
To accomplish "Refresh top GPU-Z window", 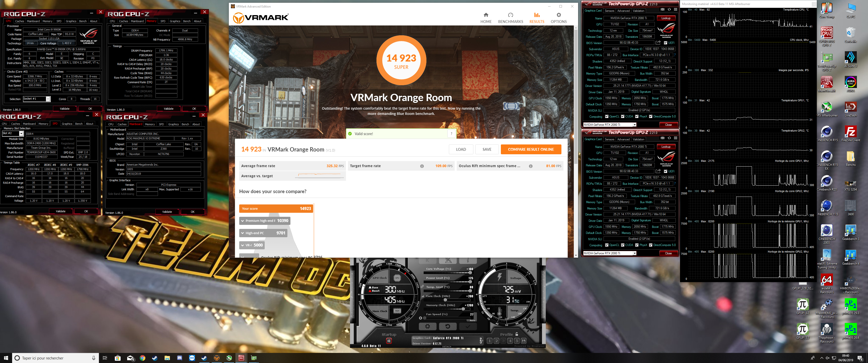I will click(x=669, y=9).
